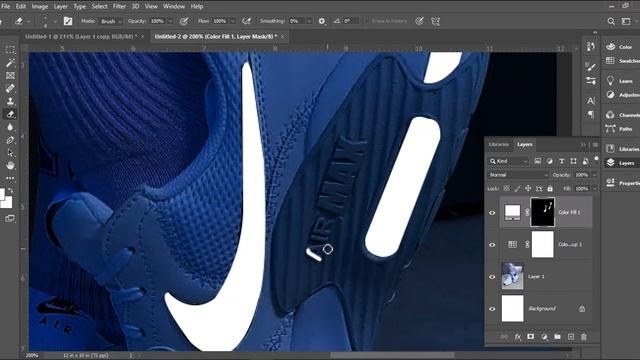Select the Blur droplet tool
Viewport: 640px width, 360px height.
click(x=10, y=127)
